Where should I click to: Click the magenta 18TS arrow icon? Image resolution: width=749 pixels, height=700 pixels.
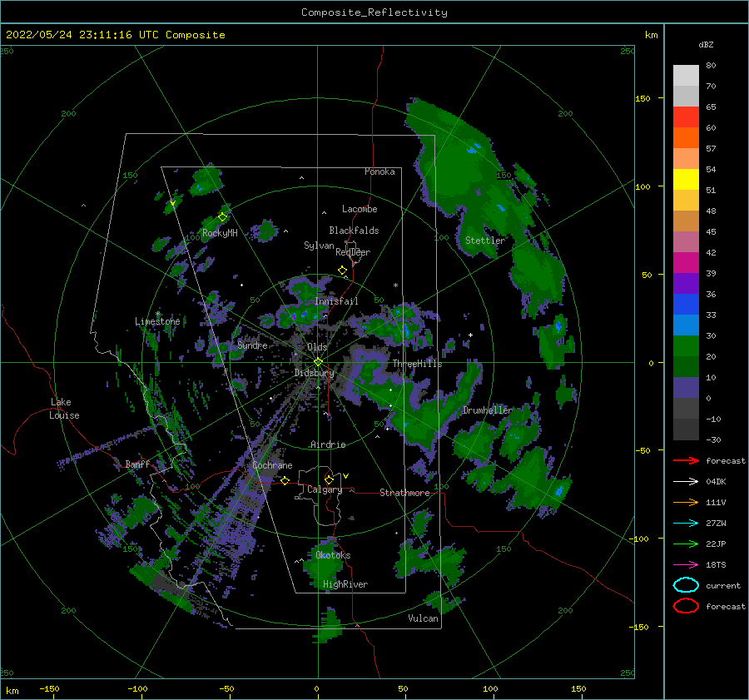[x=686, y=565]
